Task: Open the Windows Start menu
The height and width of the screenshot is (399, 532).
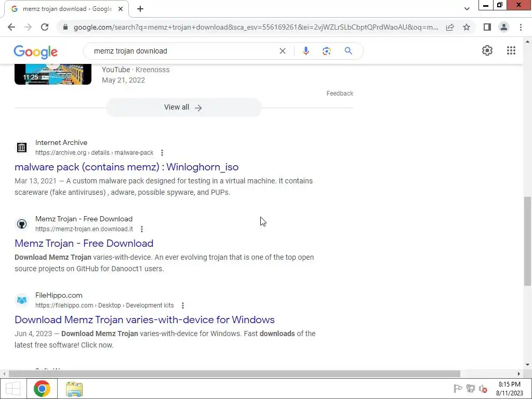Action: pos(13,389)
